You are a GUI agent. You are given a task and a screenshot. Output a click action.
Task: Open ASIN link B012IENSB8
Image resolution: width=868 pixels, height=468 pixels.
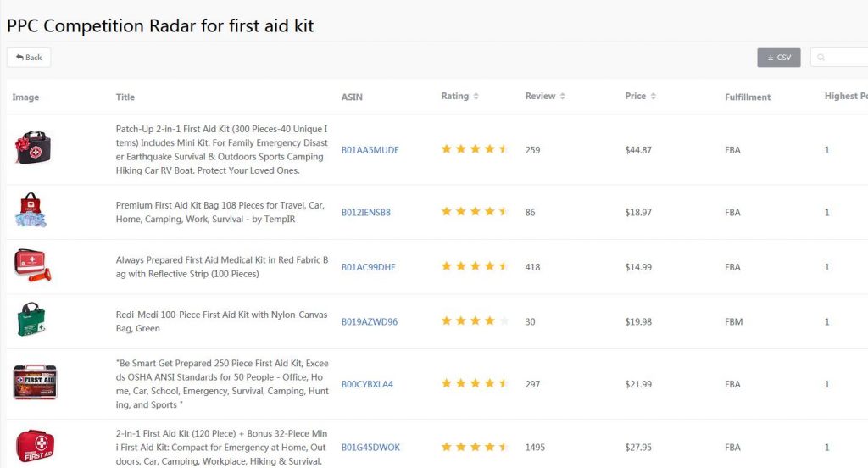tap(365, 213)
